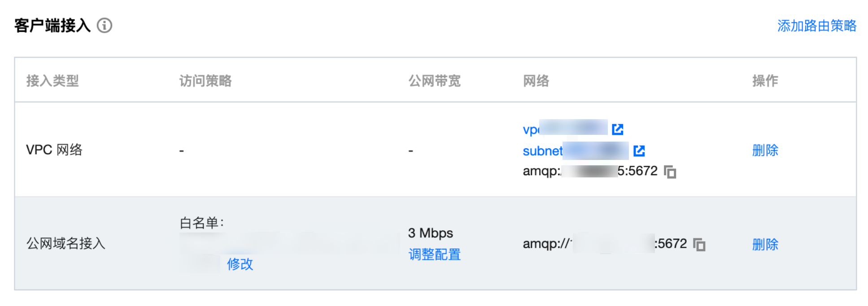Open the external link icon next to the subnet ID
The image size is (868, 306).
click(639, 151)
